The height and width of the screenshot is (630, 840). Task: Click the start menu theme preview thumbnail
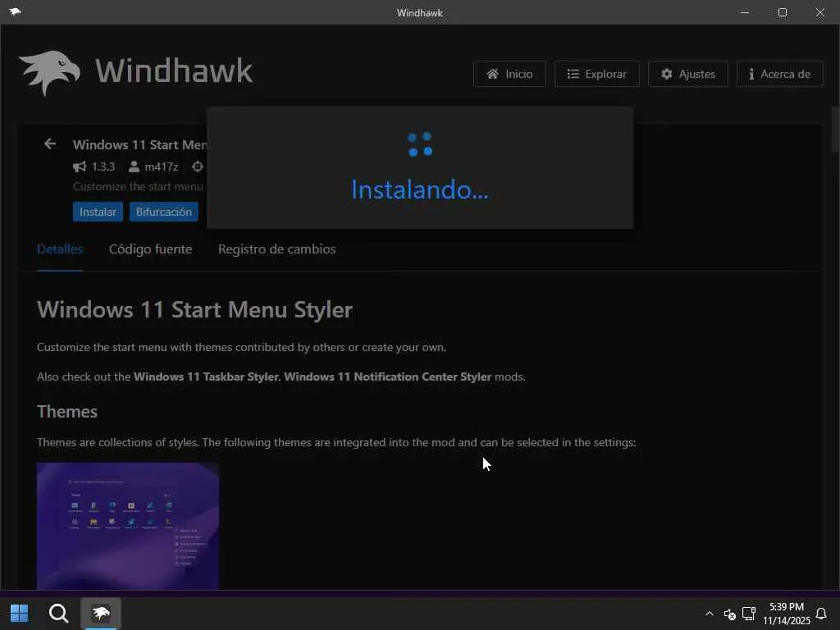128,526
